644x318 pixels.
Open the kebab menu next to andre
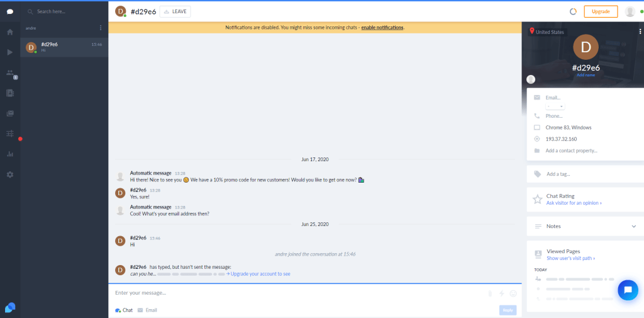tap(101, 28)
